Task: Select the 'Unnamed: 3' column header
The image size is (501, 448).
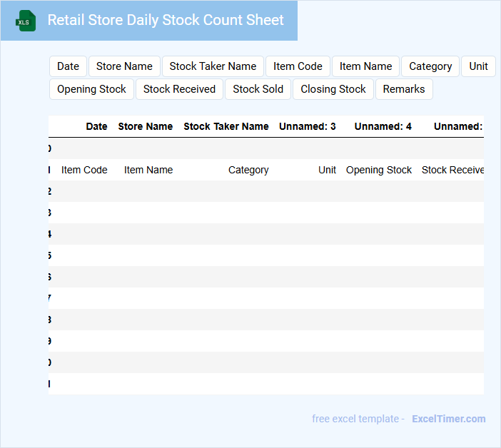Action: coord(307,126)
